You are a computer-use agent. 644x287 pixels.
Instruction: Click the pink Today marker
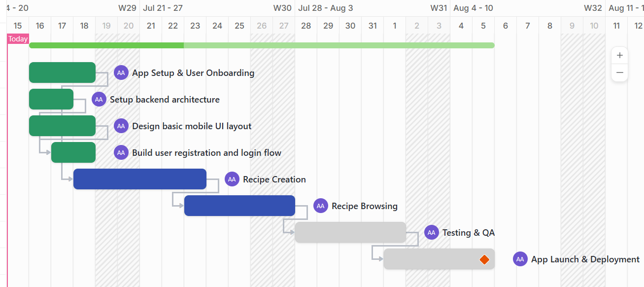tap(18, 39)
